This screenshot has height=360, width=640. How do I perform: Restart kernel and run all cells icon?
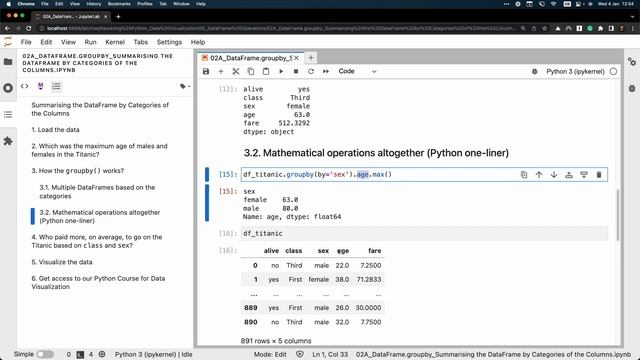[326, 71]
